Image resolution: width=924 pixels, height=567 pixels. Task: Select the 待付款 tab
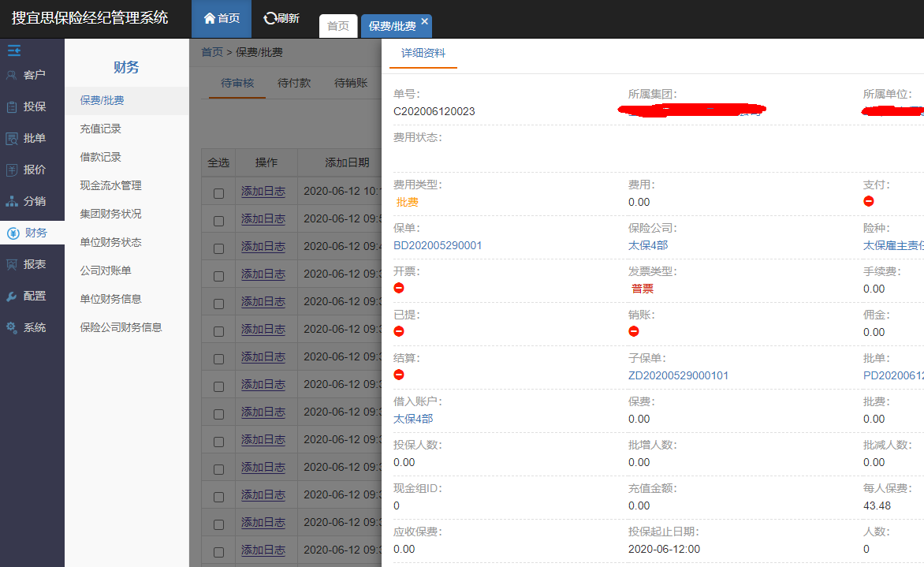294,83
